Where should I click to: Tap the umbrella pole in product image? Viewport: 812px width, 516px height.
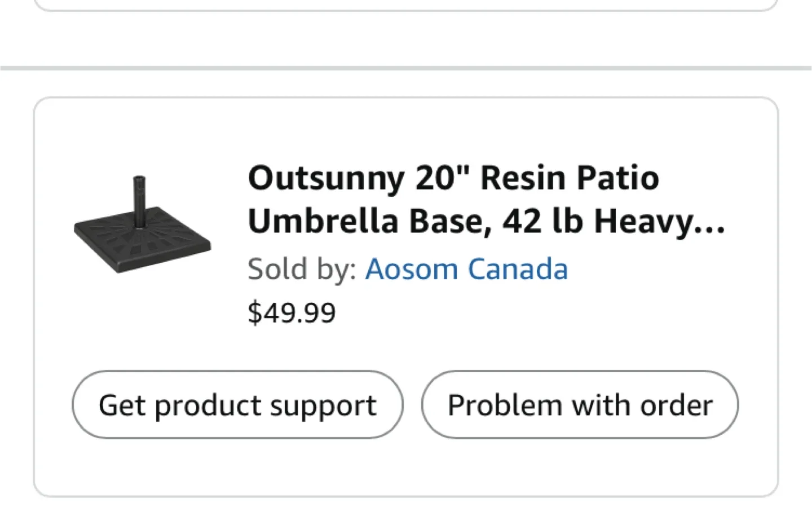tap(139, 200)
